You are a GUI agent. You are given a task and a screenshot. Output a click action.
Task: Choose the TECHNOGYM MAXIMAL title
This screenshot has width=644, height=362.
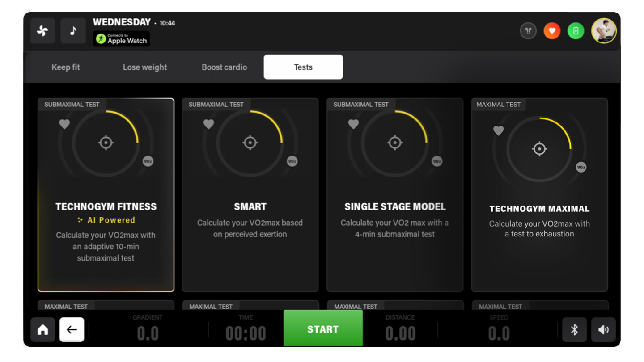coord(539,209)
